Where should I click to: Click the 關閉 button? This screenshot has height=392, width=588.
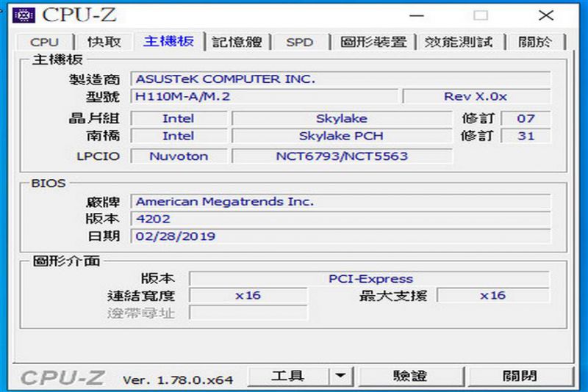(x=520, y=376)
